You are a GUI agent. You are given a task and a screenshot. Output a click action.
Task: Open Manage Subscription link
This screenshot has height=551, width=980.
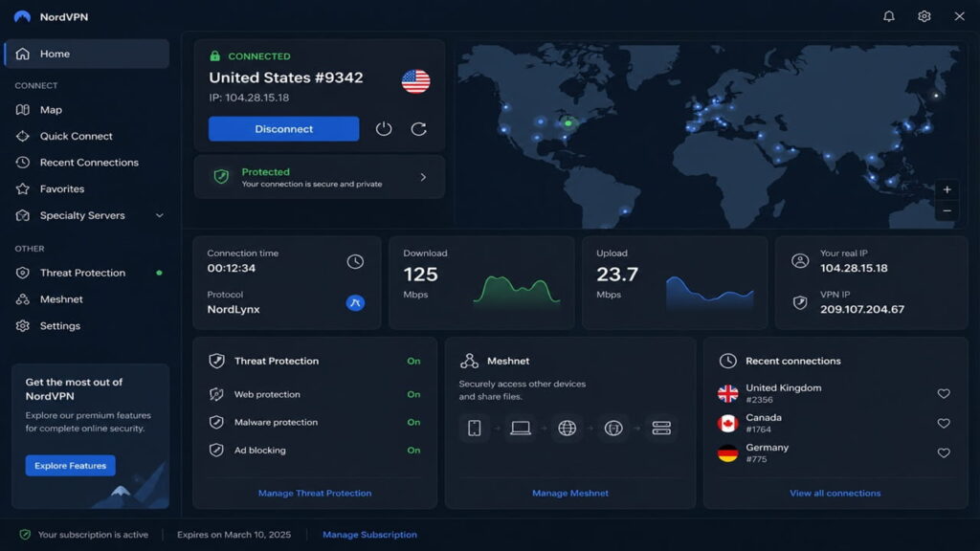369,535
